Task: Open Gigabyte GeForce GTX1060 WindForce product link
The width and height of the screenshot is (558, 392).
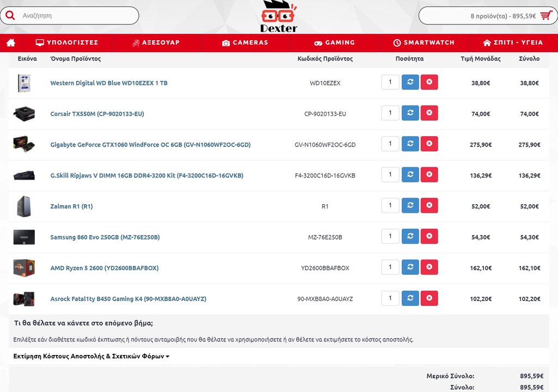Action: tap(151, 145)
